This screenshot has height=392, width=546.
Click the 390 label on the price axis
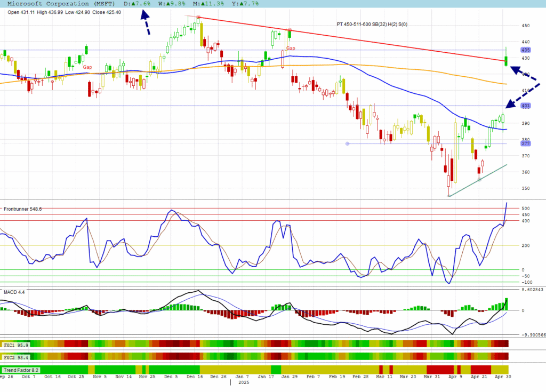525,123
